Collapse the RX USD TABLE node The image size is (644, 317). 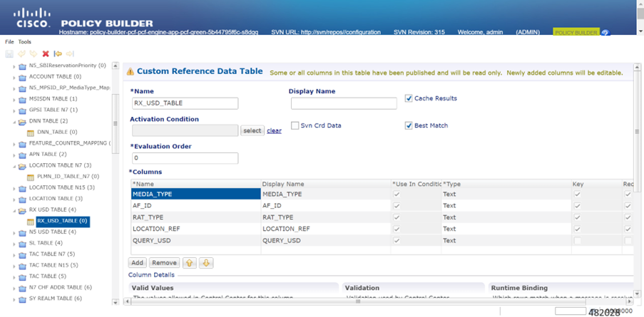(x=14, y=210)
